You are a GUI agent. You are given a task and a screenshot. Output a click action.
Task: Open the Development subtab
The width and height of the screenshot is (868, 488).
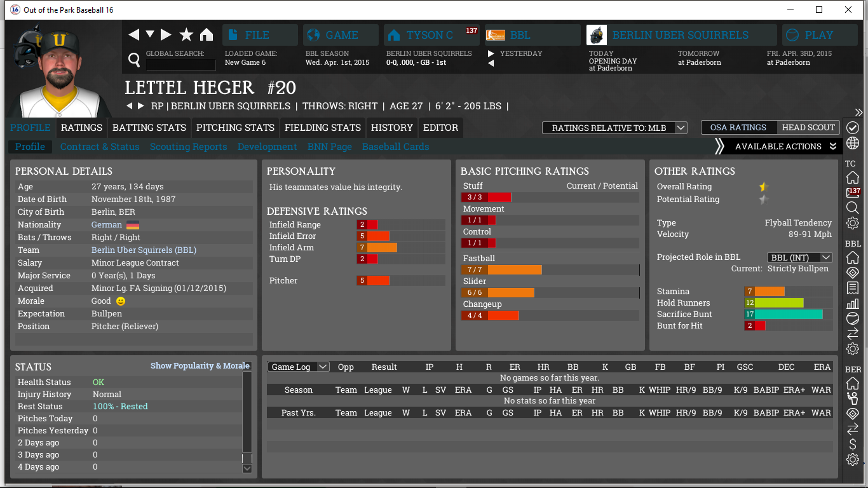click(268, 147)
